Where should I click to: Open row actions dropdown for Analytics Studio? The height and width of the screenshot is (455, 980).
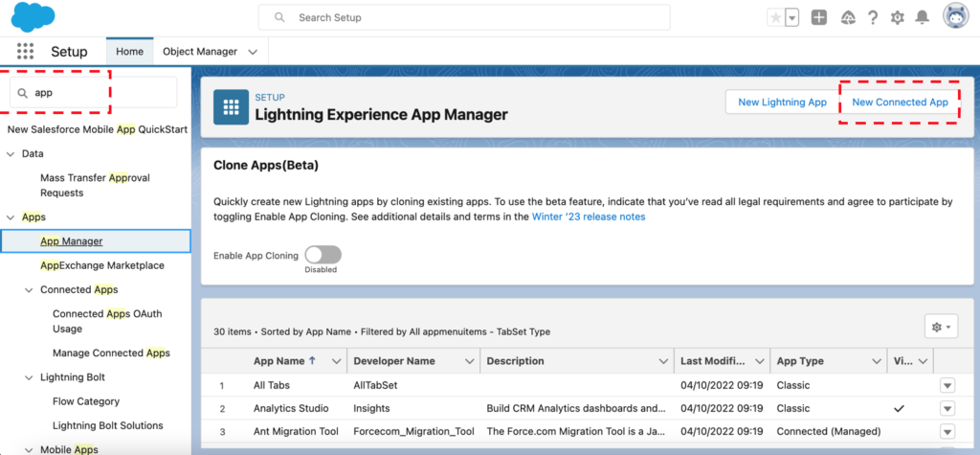click(x=947, y=409)
